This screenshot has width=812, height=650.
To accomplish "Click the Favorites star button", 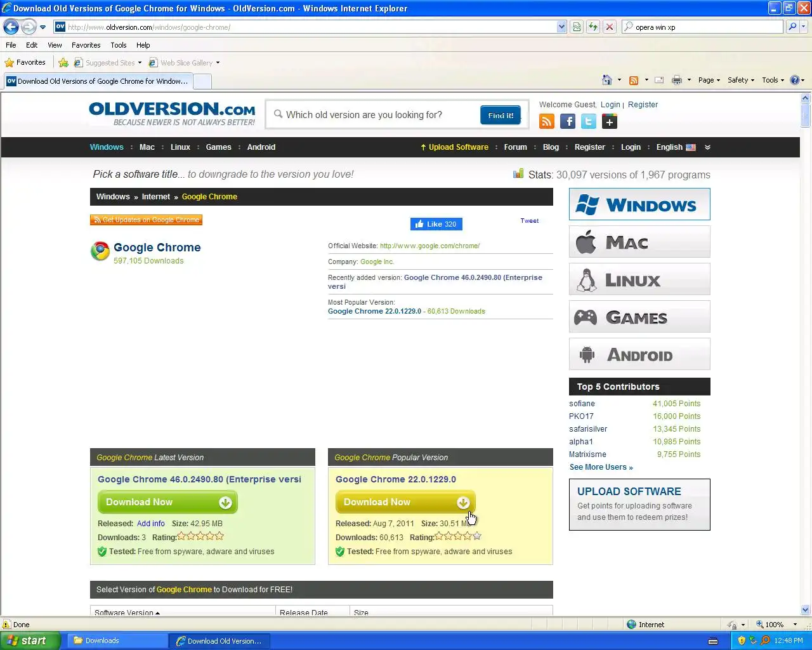I will coord(25,62).
